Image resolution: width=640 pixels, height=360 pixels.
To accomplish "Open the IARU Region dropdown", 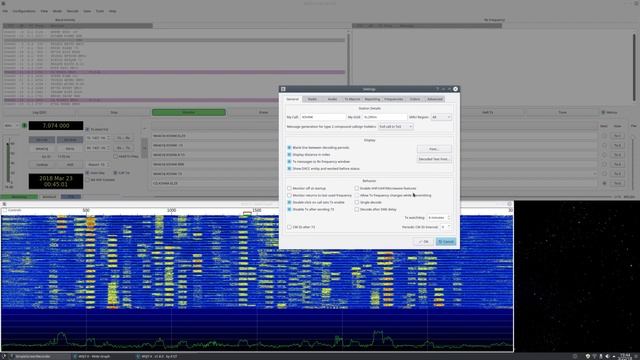I will [441, 117].
